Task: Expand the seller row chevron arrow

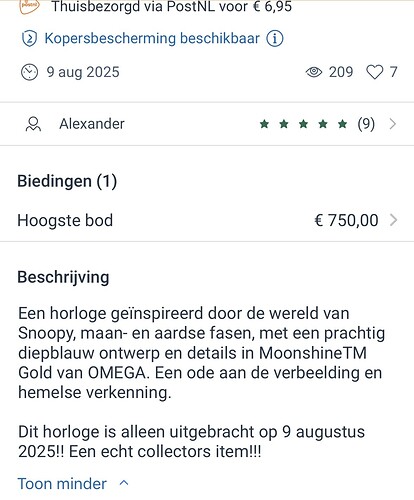Action: [393, 124]
